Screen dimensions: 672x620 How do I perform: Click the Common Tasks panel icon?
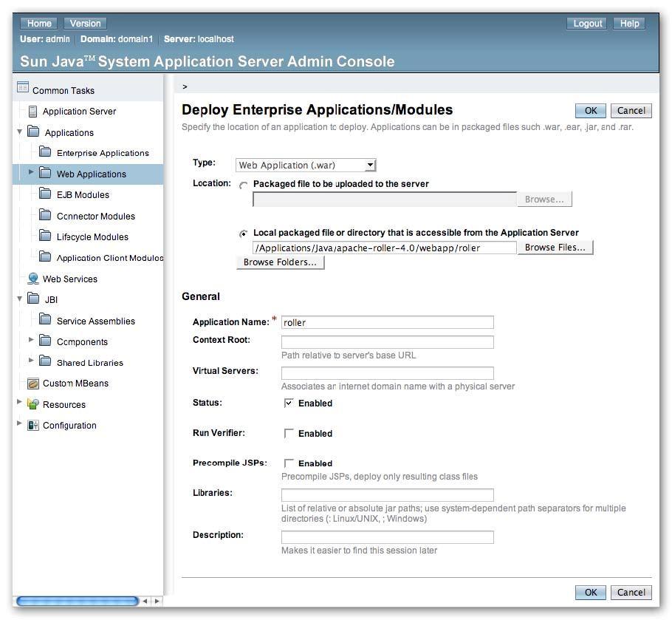pos(23,87)
